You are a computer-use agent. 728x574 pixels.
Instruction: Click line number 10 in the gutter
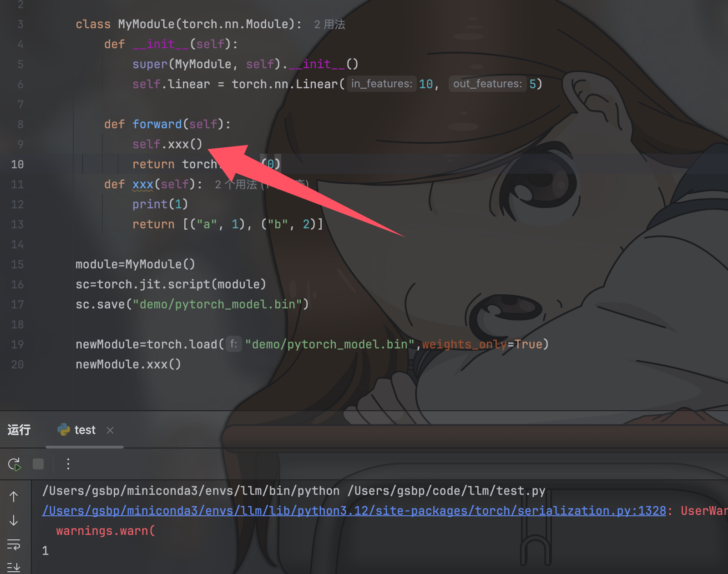[17, 164]
